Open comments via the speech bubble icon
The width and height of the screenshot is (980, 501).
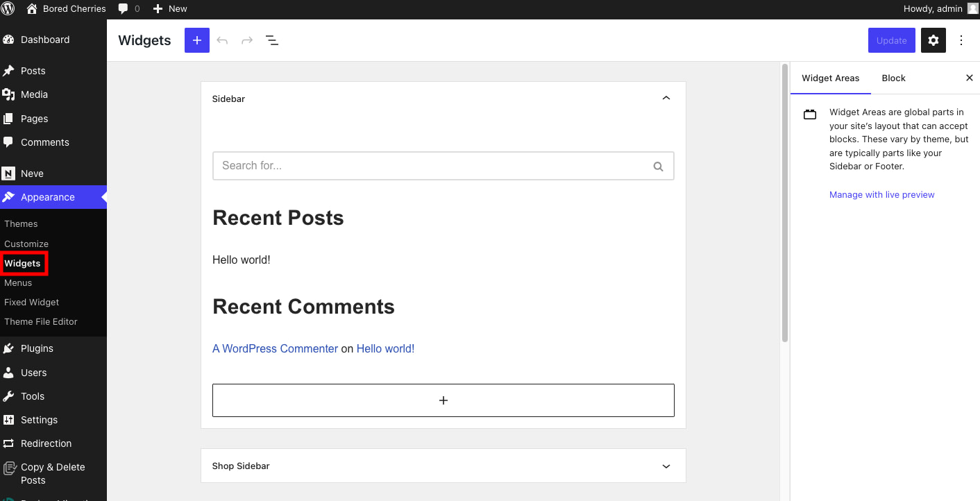point(124,9)
